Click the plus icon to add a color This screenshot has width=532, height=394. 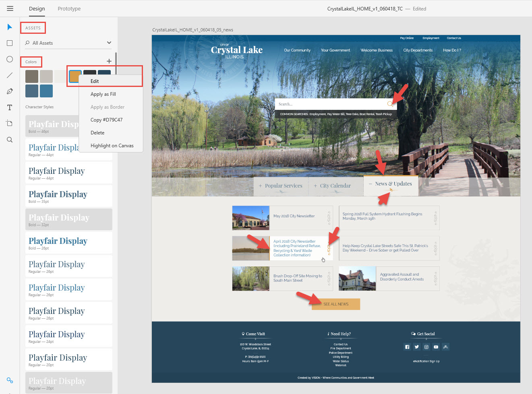[109, 61]
